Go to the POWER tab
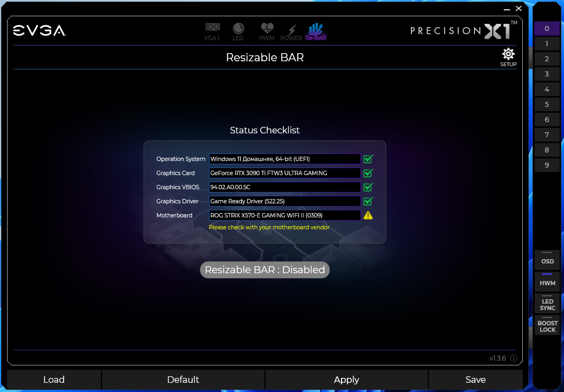The image size is (564, 392). coord(291,33)
